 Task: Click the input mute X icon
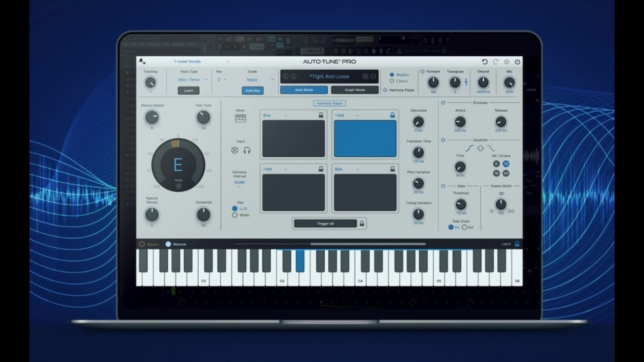click(x=234, y=150)
